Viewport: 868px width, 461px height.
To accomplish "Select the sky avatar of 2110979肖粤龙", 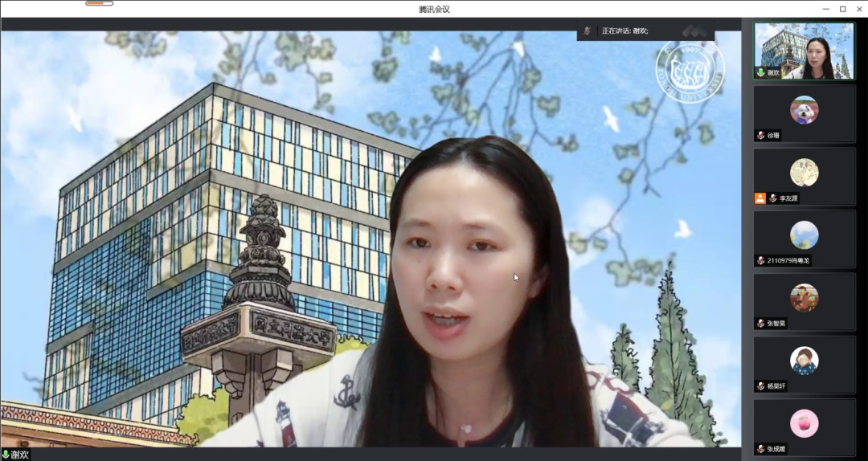I will [x=804, y=235].
